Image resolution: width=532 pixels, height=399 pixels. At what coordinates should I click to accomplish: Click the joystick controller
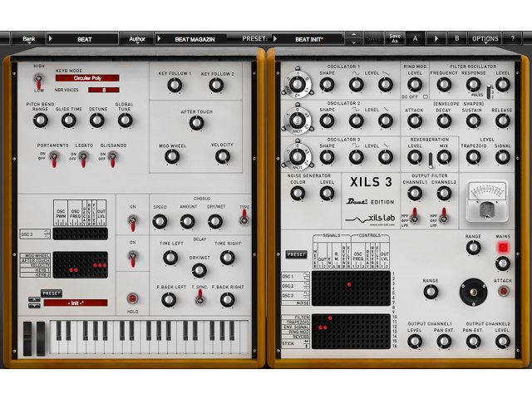click(474, 293)
